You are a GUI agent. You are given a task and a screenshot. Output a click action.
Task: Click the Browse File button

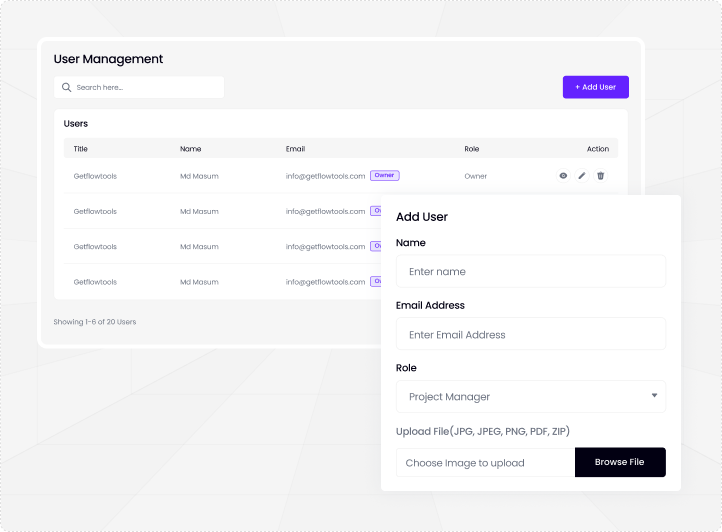pyautogui.click(x=620, y=462)
